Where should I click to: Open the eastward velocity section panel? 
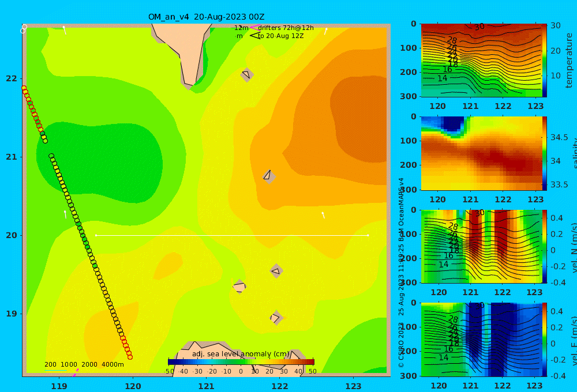(x=481, y=340)
